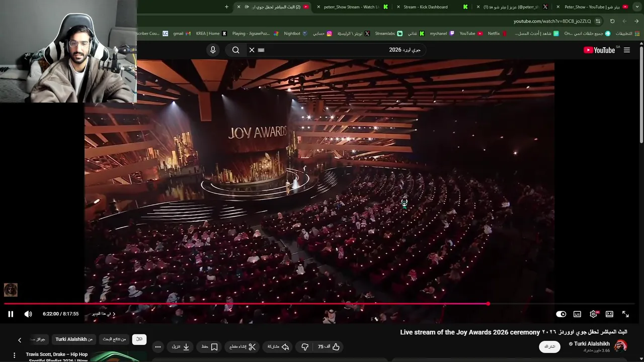Select the 'الكل' filter chip
Viewport: 644px width, 362px height.
tap(139, 339)
